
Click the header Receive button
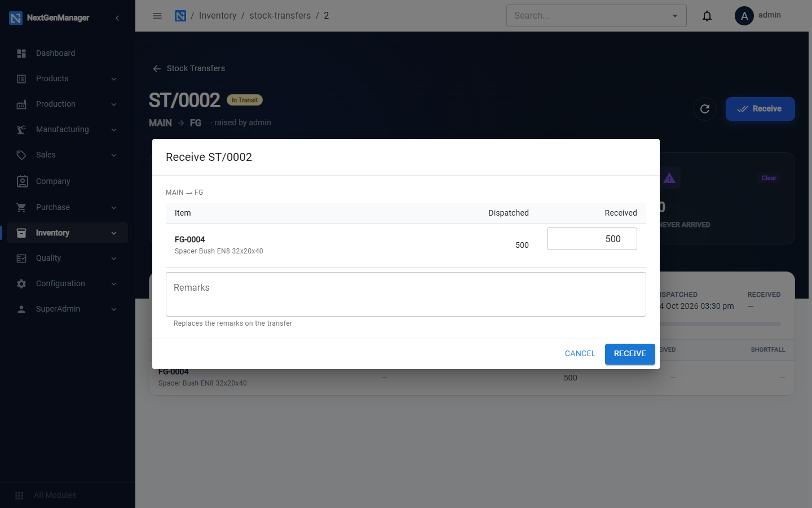760,109
